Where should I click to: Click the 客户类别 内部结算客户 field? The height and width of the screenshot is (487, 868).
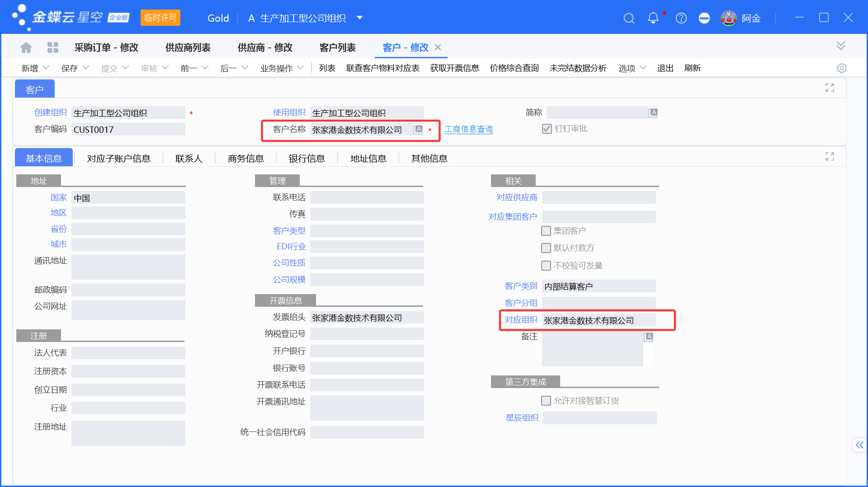tap(599, 286)
